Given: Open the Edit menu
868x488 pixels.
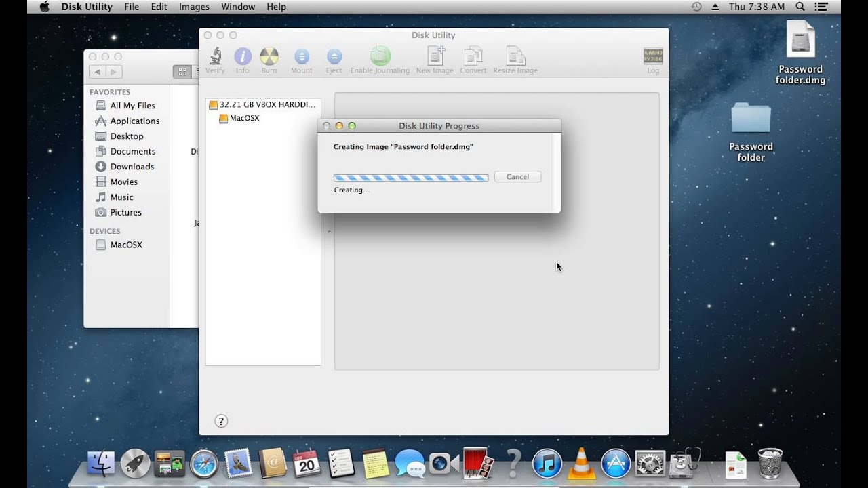Looking at the screenshot, I should pos(159,7).
